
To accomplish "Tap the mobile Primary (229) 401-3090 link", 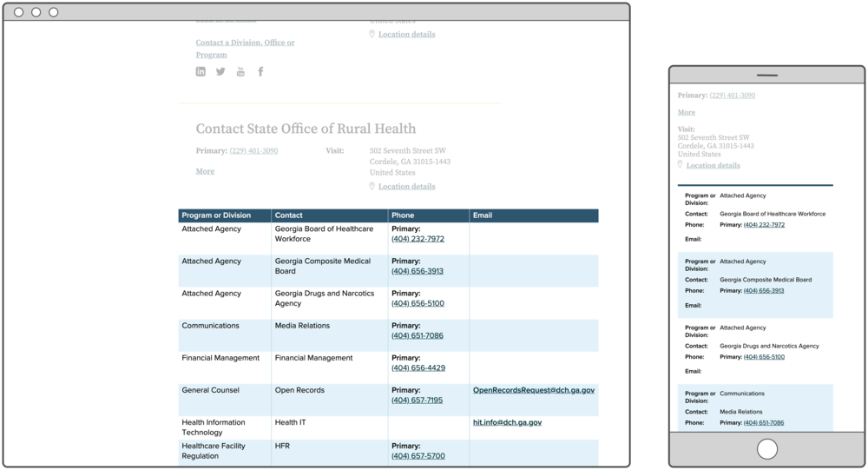I will click(733, 96).
